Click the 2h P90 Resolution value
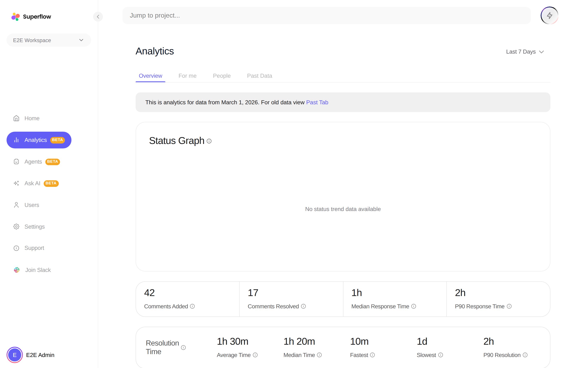 (x=489, y=341)
